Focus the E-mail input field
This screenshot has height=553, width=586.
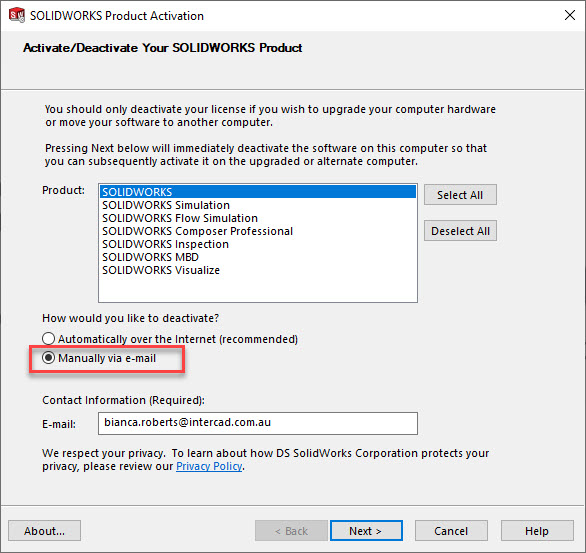tap(257, 423)
